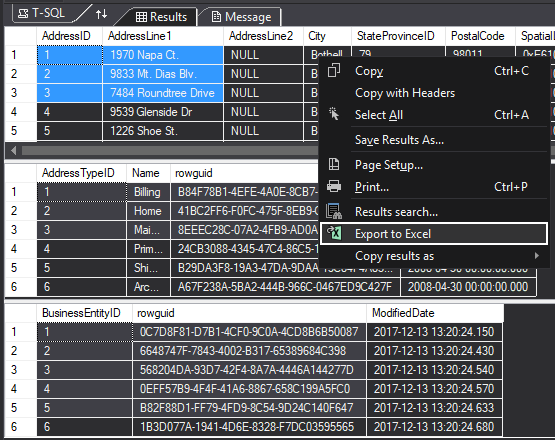Select AddressID cell 5 in the first grid
The image size is (555, 440).
tap(69, 131)
